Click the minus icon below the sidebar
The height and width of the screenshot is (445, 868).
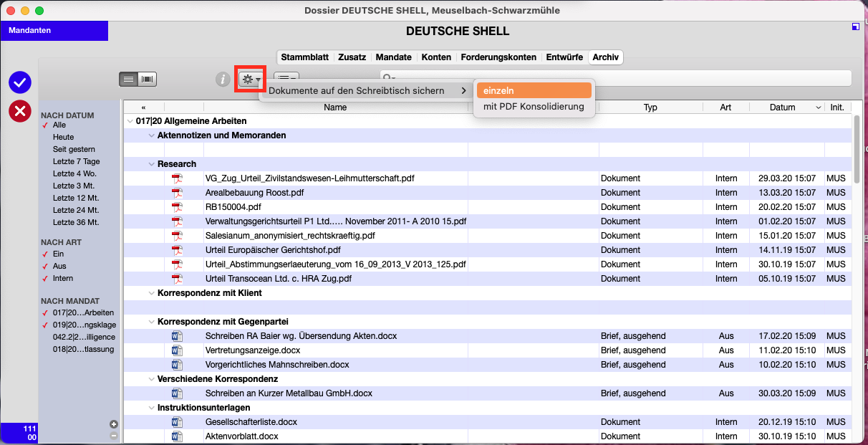113,436
